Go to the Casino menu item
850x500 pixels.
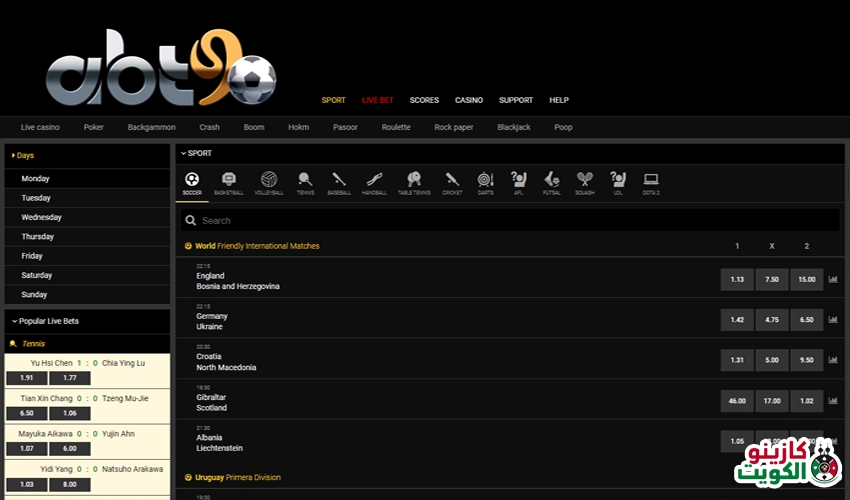[468, 100]
